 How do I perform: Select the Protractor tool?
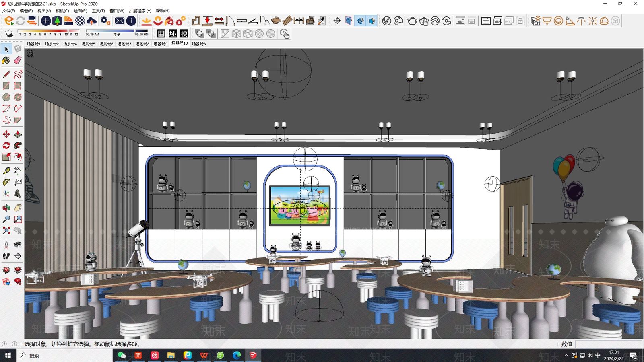6,182
